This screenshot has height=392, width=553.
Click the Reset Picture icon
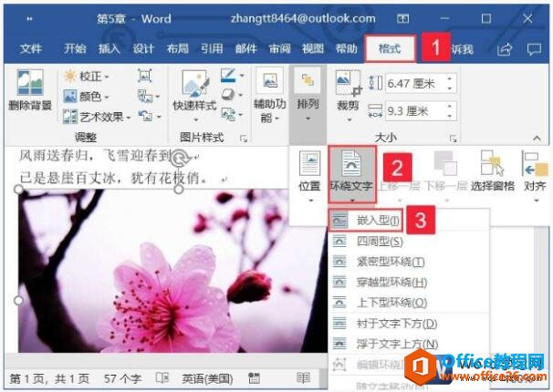click(149, 116)
